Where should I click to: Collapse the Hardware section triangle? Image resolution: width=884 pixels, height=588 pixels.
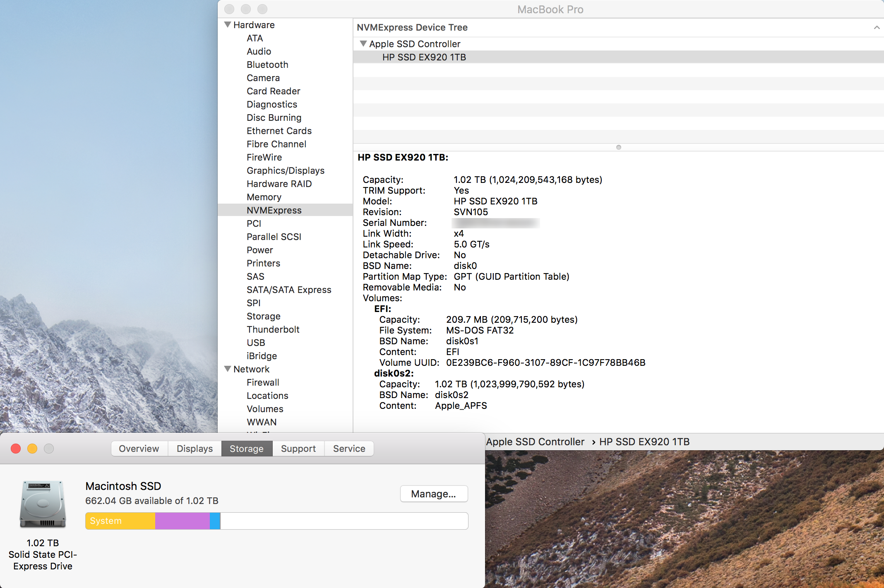tap(228, 25)
